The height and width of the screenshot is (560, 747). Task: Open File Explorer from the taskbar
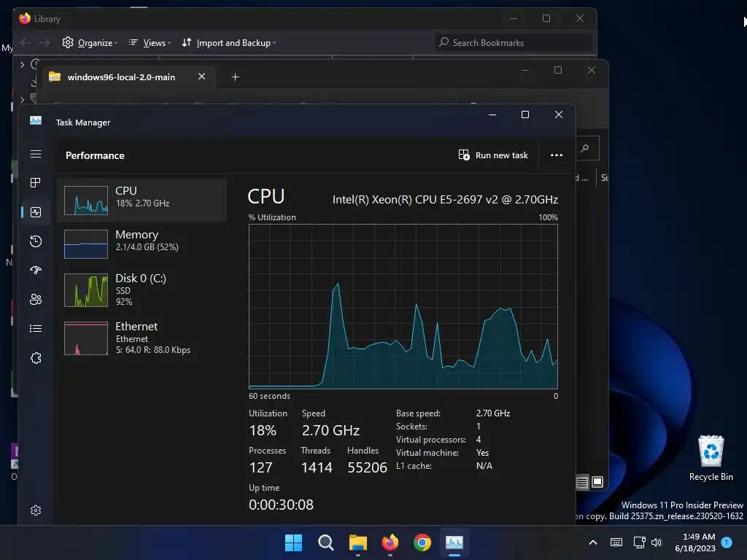357,542
